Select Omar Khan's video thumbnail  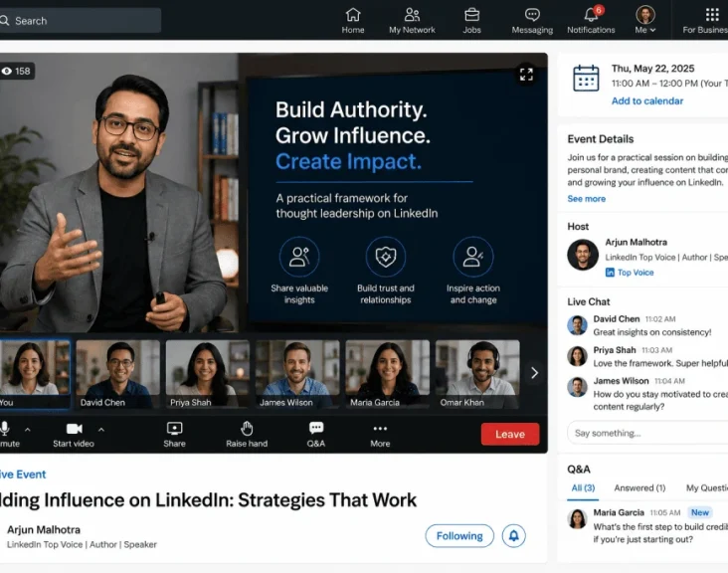click(x=477, y=374)
